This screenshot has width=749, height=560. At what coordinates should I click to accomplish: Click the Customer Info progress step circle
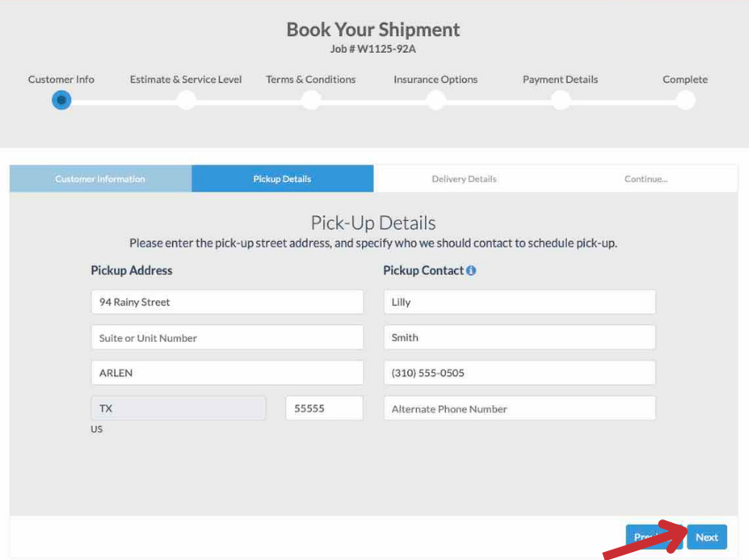[61, 100]
